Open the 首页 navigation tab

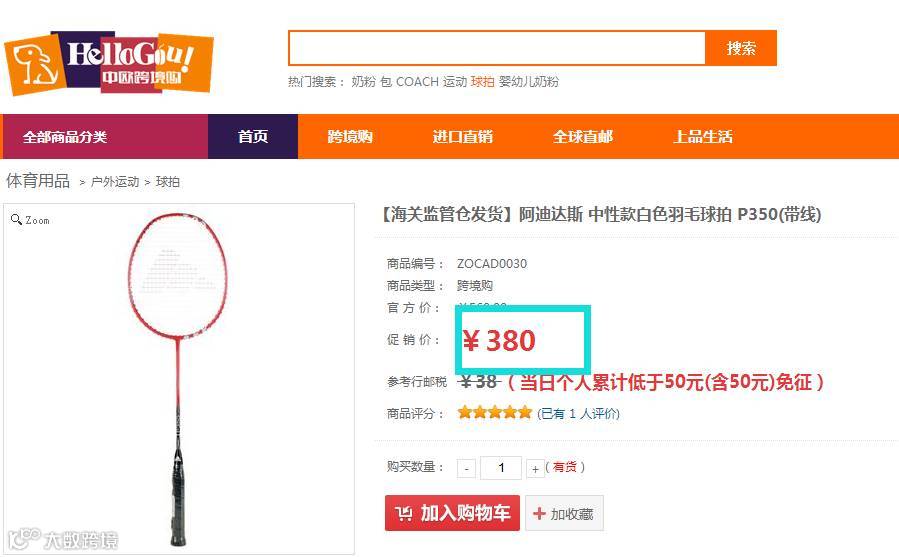tap(253, 137)
